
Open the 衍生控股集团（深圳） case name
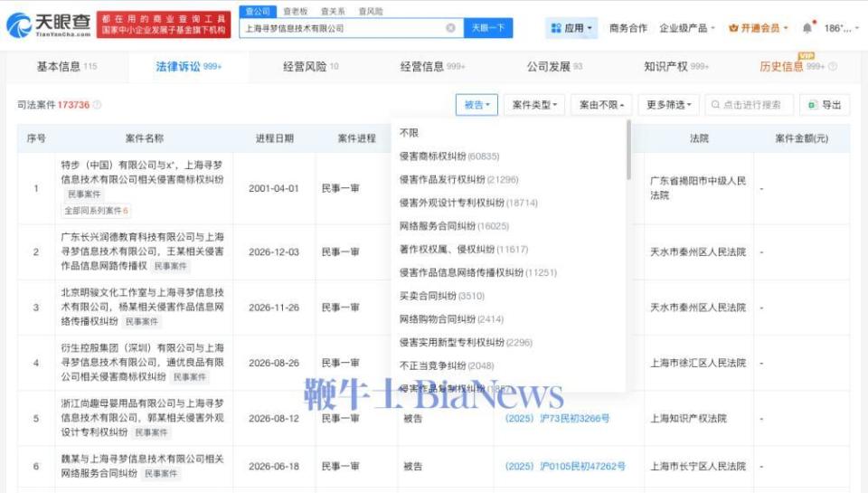click(x=142, y=362)
